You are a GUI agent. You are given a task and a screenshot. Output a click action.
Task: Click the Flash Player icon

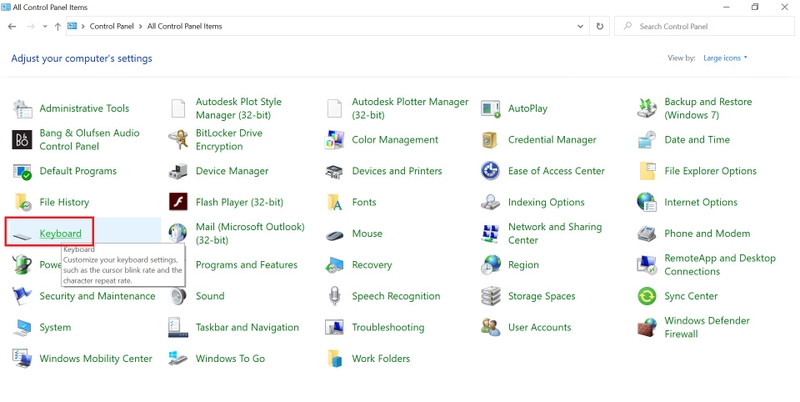(x=178, y=203)
